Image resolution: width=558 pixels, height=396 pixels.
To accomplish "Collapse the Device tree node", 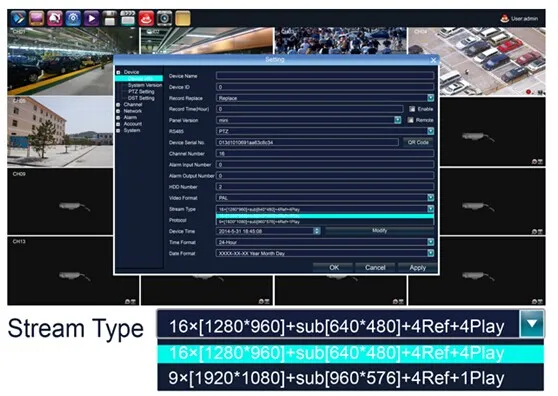I will 119,72.
